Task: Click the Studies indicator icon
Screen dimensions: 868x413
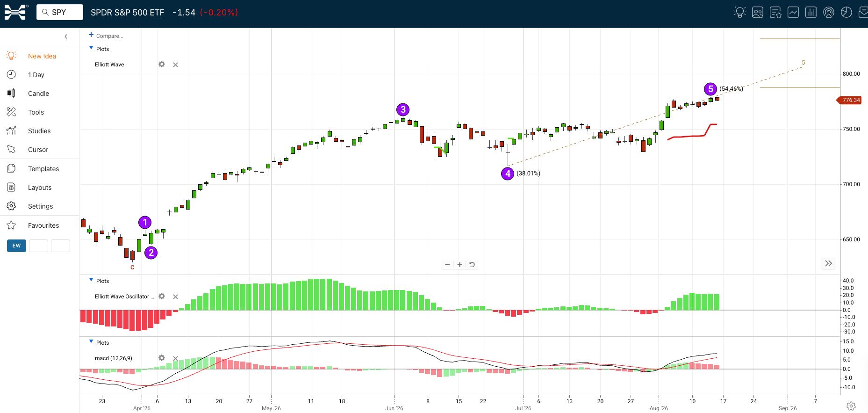Action: pos(11,130)
